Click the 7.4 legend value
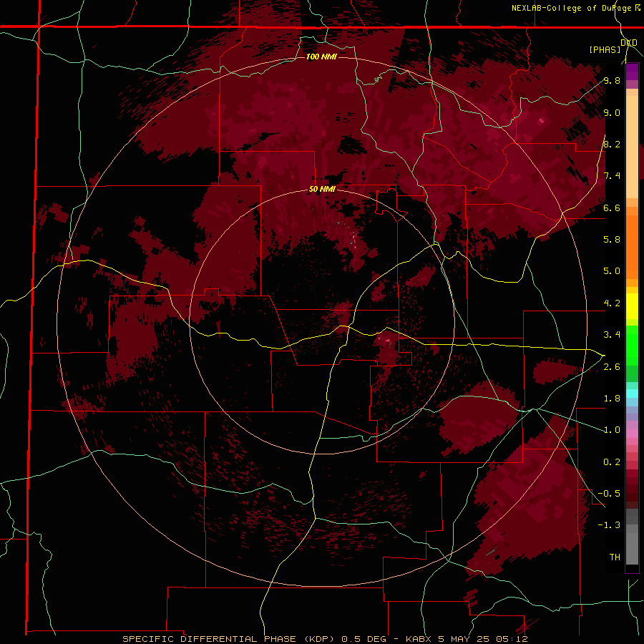Image resolution: width=644 pixels, height=644 pixels. click(x=612, y=176)
